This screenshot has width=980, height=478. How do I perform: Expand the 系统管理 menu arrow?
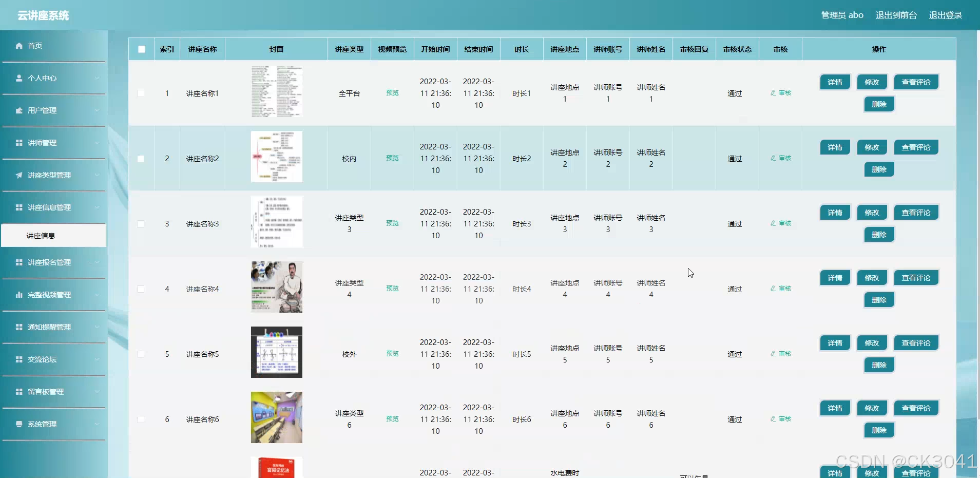(97, 424)
